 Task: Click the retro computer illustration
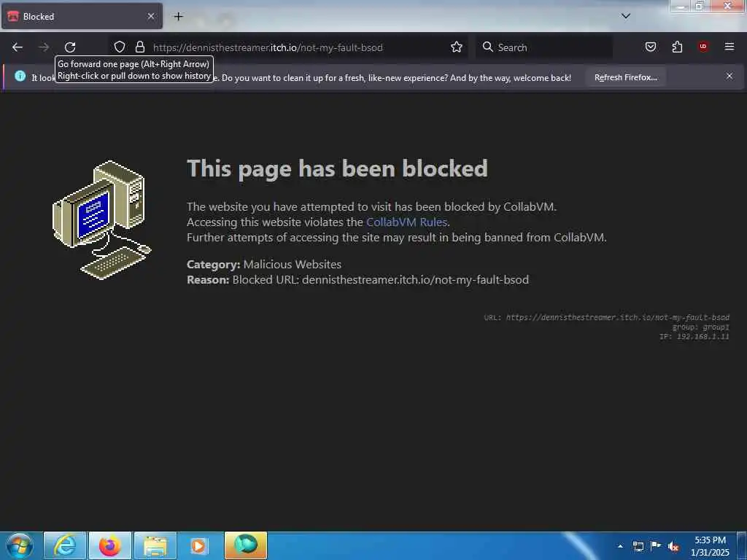pos(101,219)
